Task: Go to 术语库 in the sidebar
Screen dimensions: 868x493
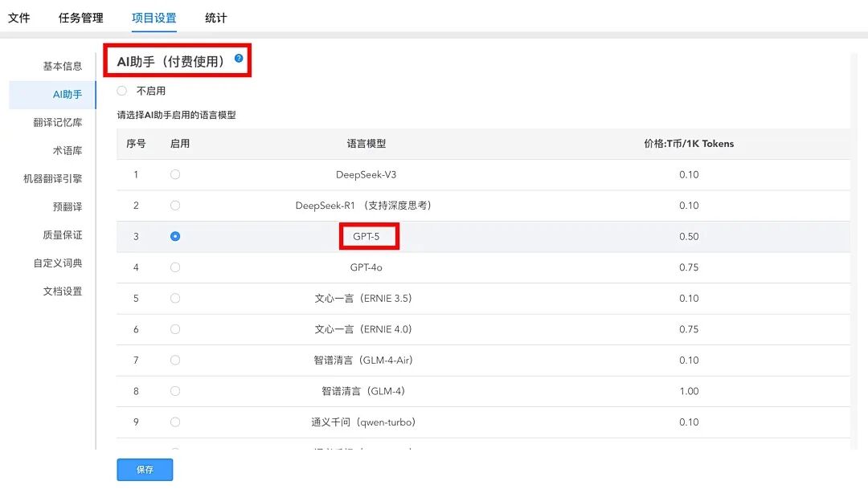Action: click(x=68, y=150)
